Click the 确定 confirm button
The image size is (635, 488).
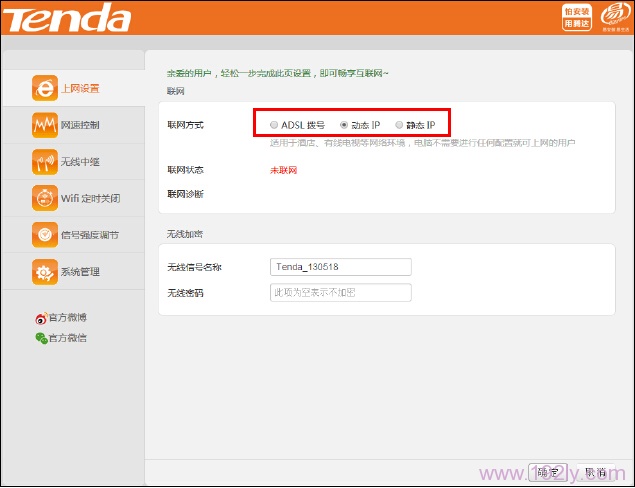[548, 472]
